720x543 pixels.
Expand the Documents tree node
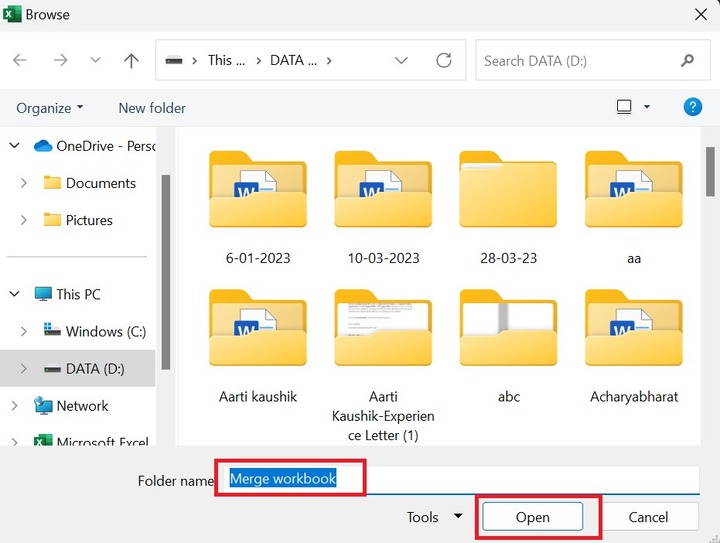(x=23, y=183)
